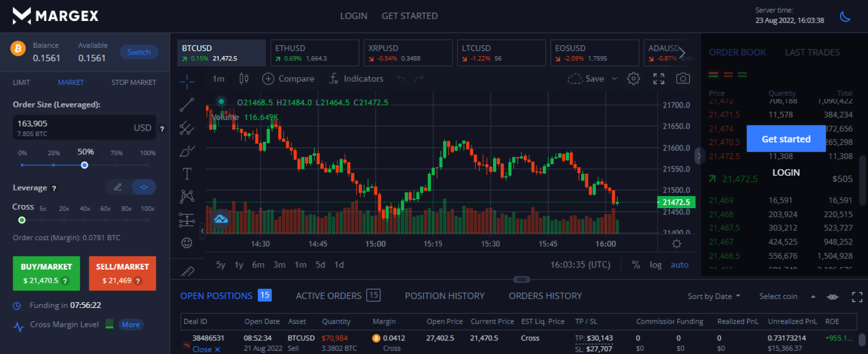Click the green BUY/MARKET button
This screenshot has width=868, height=354.
pyautogui.click(x=46, y=273)
